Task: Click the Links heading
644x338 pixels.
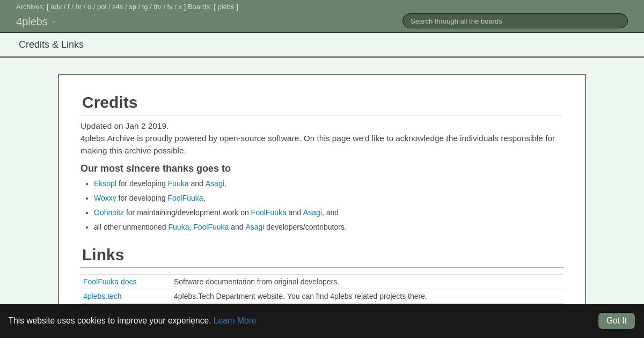Action: pos(103,255)
